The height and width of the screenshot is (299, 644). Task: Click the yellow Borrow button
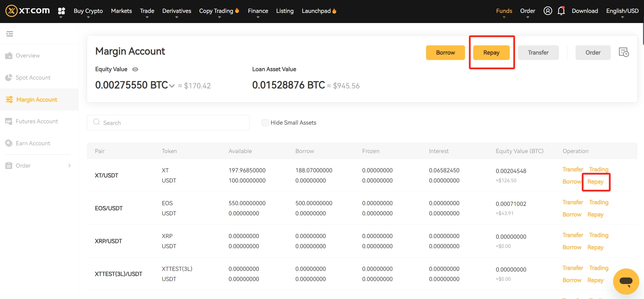click(x=445, y=52)
